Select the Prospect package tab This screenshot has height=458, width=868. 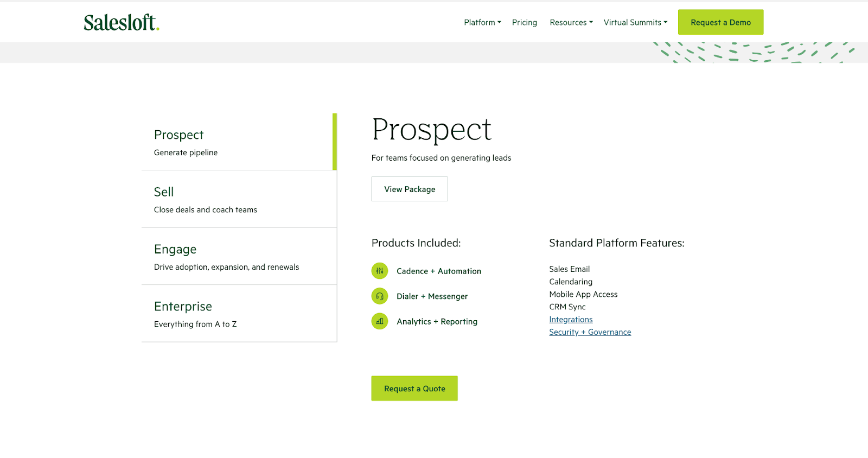(239, 142)
